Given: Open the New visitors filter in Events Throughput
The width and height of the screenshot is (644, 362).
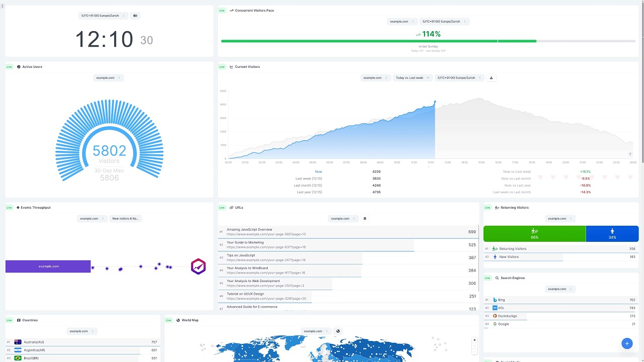Looking at the screenshot, I should click(x=125, y=219).
